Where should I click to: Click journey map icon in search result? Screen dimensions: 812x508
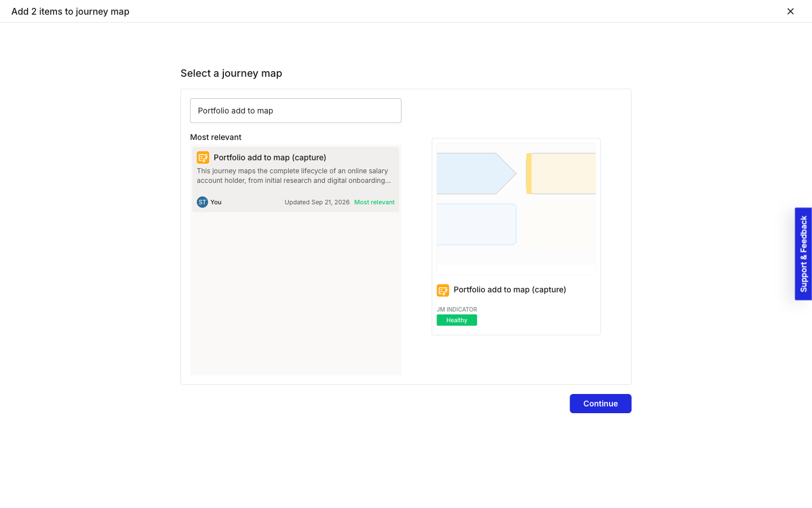point(203,157)
